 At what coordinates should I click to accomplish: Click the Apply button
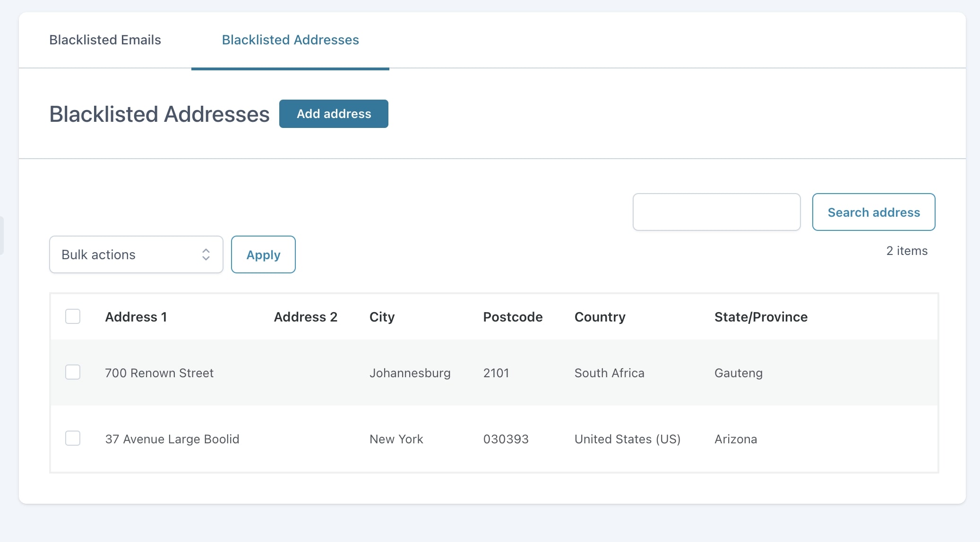click(263, 254)
